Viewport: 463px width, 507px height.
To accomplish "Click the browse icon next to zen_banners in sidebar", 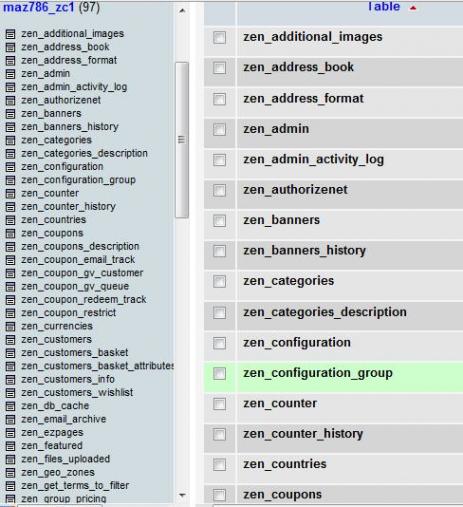I will click(10, 114).
